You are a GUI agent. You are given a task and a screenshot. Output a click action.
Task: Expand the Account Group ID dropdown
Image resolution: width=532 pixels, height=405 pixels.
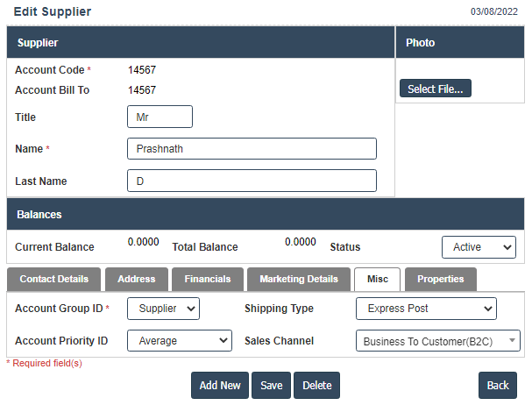[164, 309]
